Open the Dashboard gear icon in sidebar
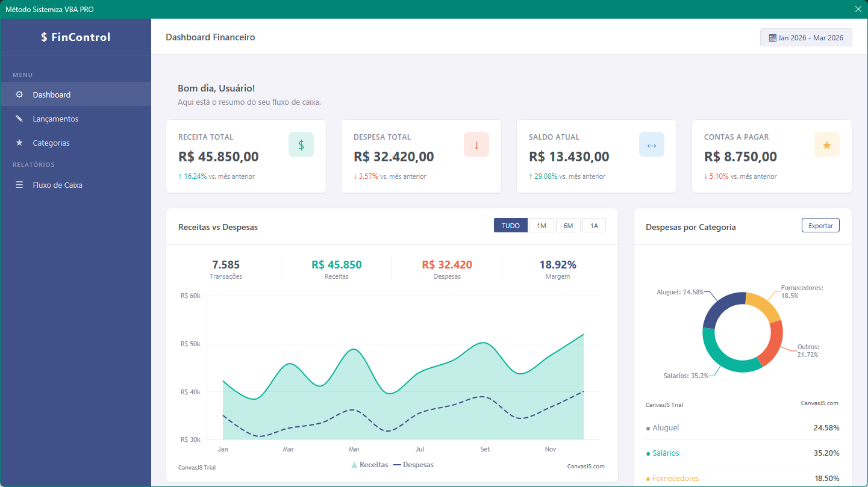 [19, 95]
